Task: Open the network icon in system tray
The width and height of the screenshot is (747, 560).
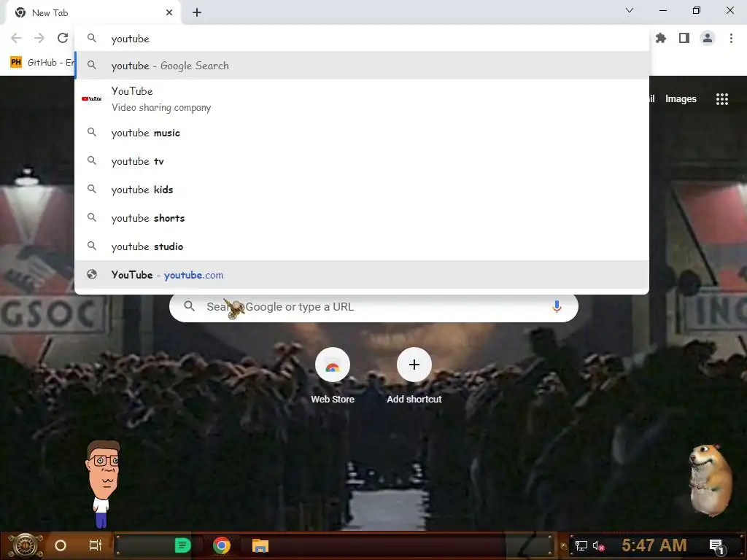Action: click(581, 545)
